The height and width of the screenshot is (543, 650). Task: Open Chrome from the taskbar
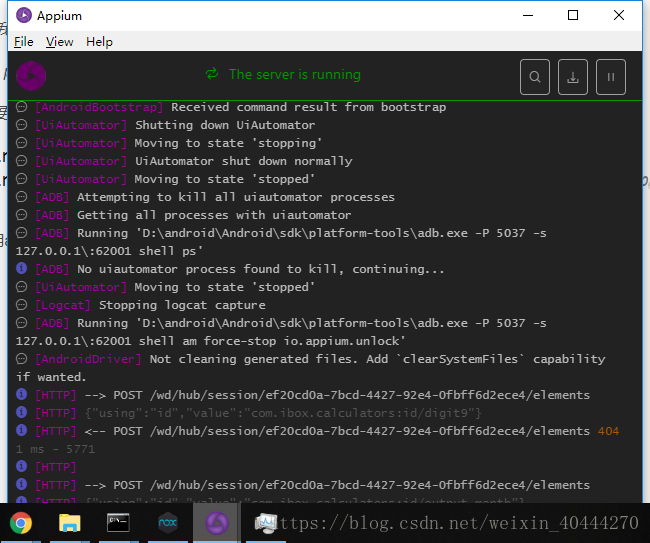(21, 523)
